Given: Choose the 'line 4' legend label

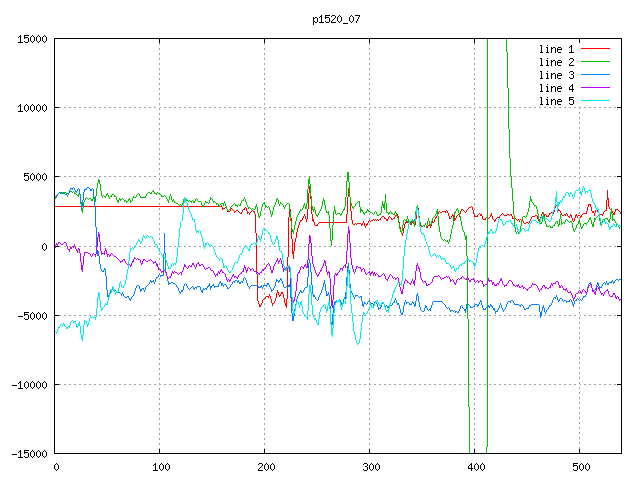Looking at the screenshot, I should point(557,88).
